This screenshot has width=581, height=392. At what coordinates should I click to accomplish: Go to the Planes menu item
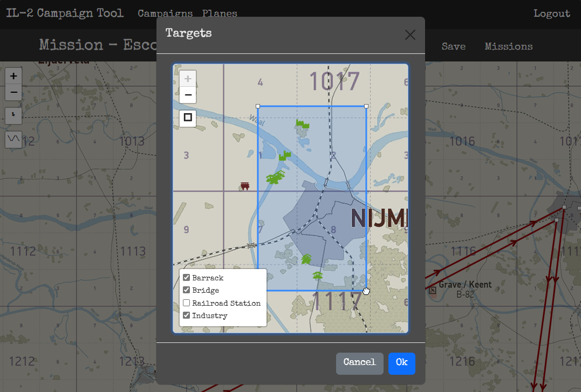click(x=220, y=13)
